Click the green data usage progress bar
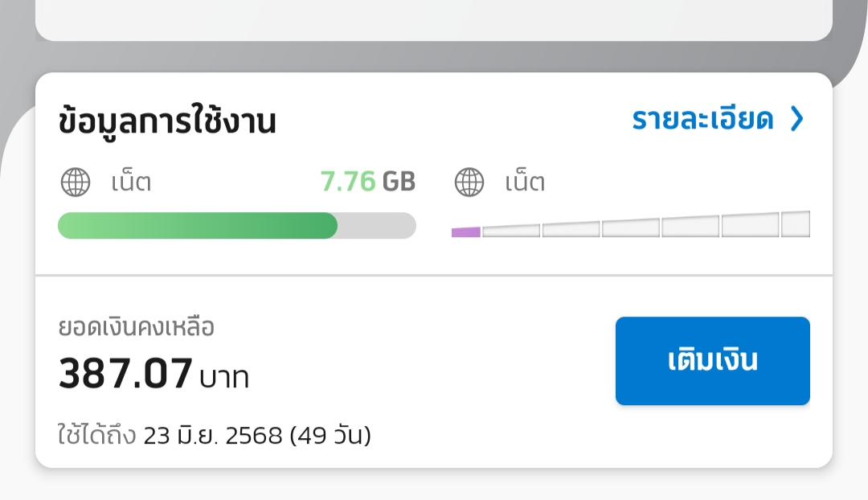 [x=198, y=226]
